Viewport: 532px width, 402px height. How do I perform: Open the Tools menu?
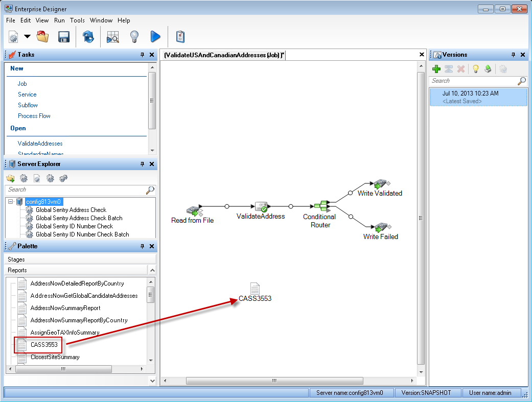click(77, 20)
